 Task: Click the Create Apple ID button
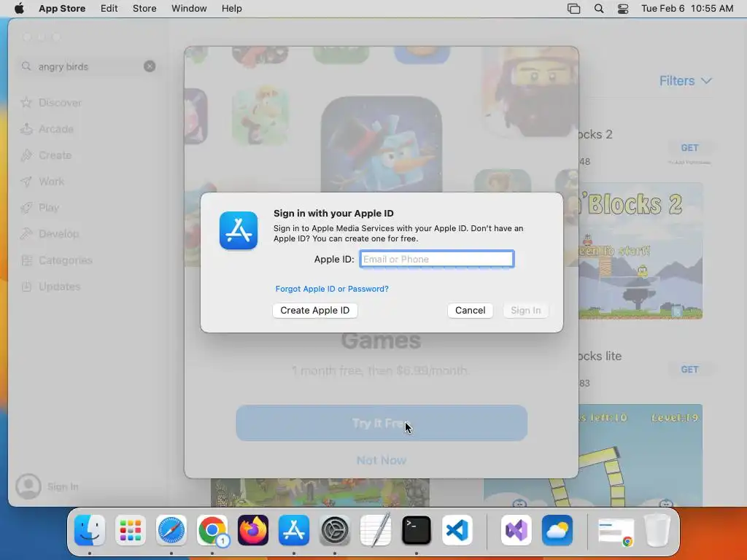point(315,310)
